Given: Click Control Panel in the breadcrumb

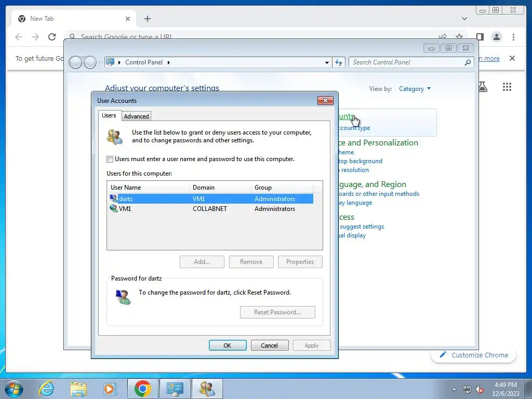Looking at the screenshot, I should pos(144,62).
